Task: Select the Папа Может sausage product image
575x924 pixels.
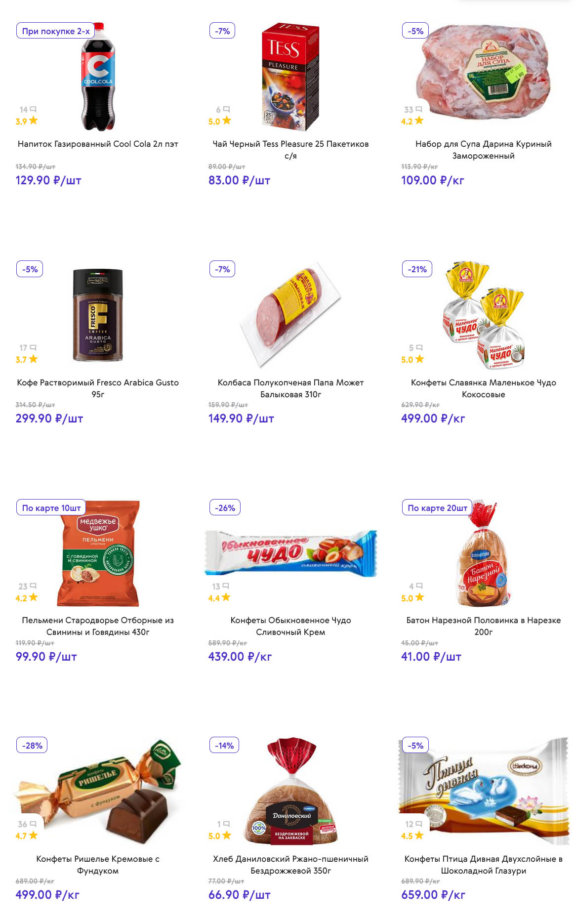Action: 290,315
